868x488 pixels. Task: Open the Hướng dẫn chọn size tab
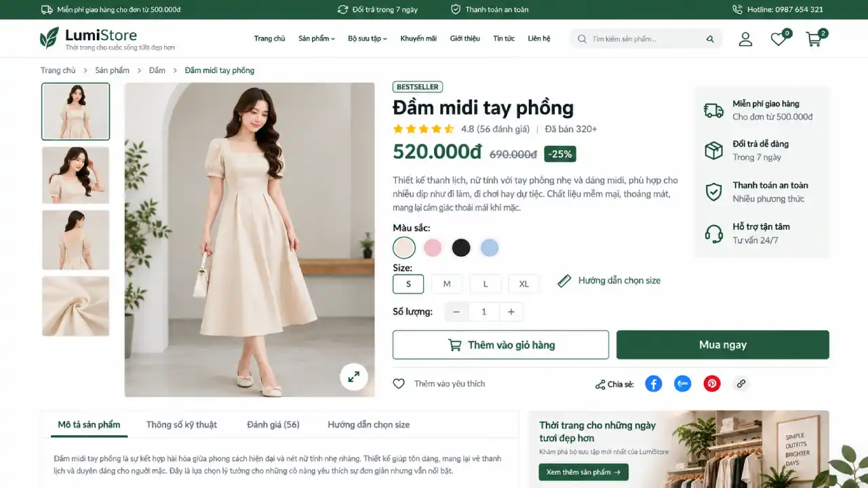coord(369,424)
